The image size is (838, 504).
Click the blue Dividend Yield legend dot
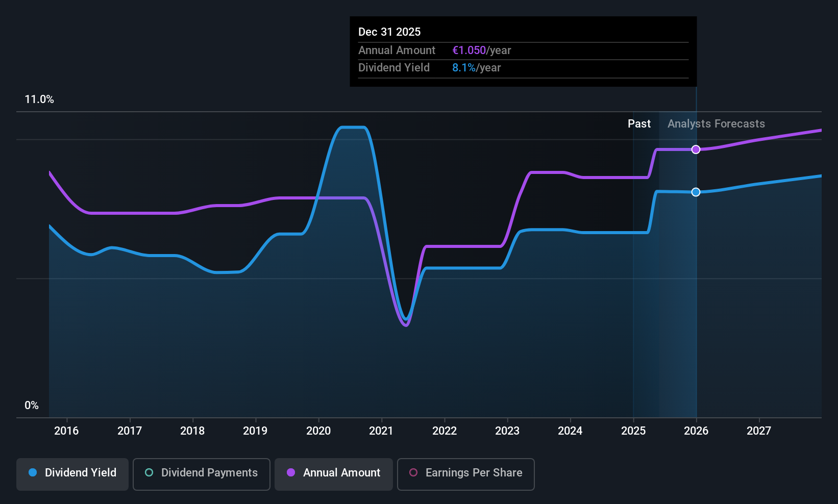pos(33,472)
